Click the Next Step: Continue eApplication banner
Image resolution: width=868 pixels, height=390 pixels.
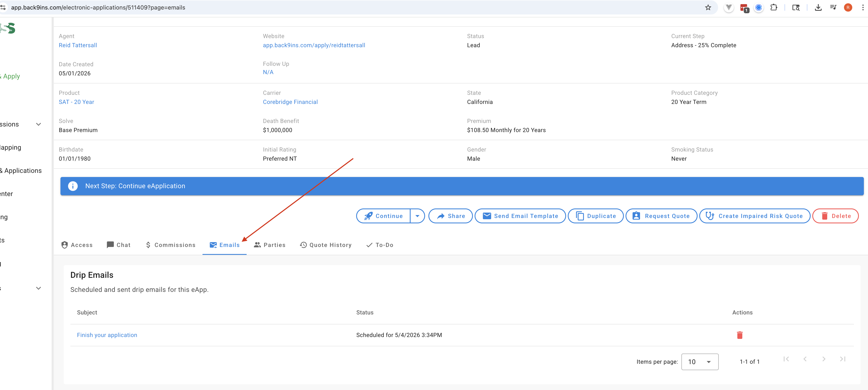click(x=462, y=186)
